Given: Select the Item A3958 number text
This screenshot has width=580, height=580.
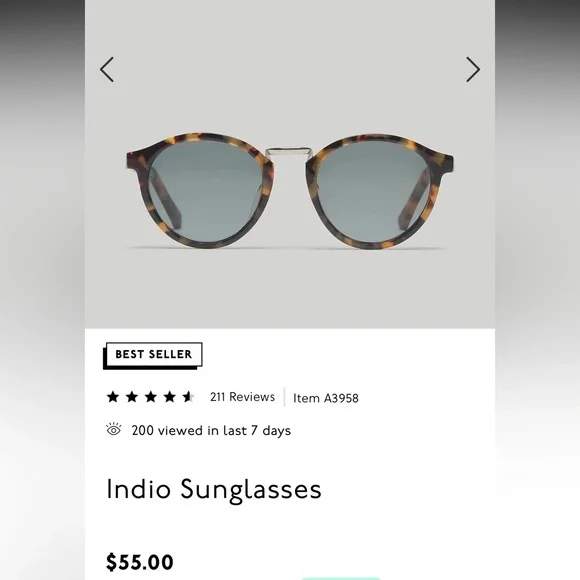Looking at the screenshot, I should 326,398.
